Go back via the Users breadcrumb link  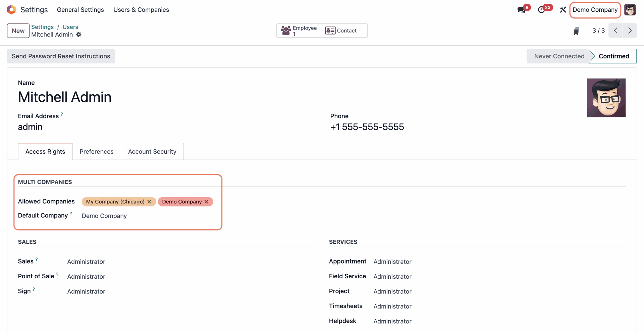pos(70,27)
